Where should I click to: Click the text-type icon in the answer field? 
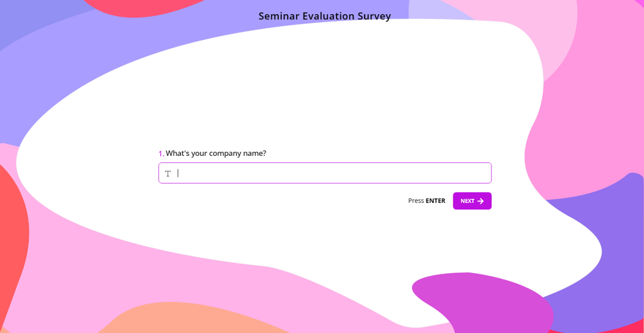(168, 173)
